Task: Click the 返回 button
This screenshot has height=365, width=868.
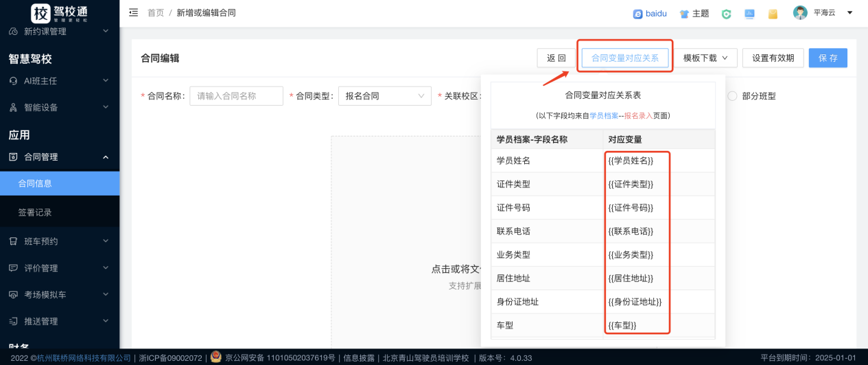Action: [556, 58]
